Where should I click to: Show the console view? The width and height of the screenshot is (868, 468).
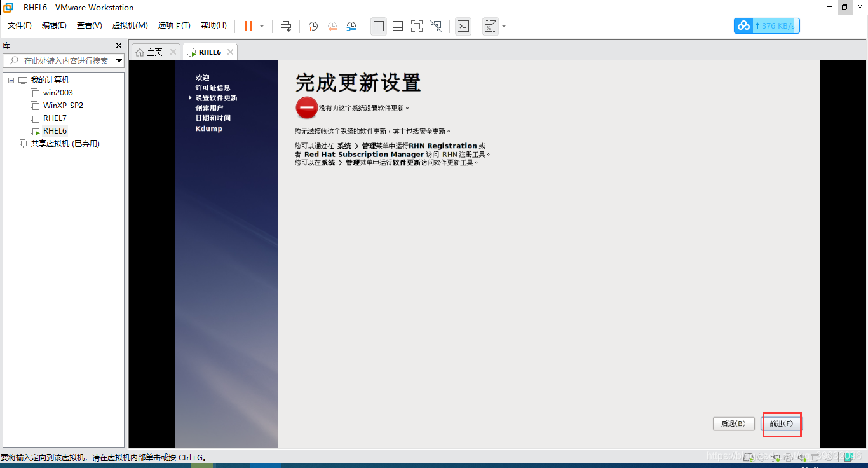pyautogui.click(x=463, y=26)
